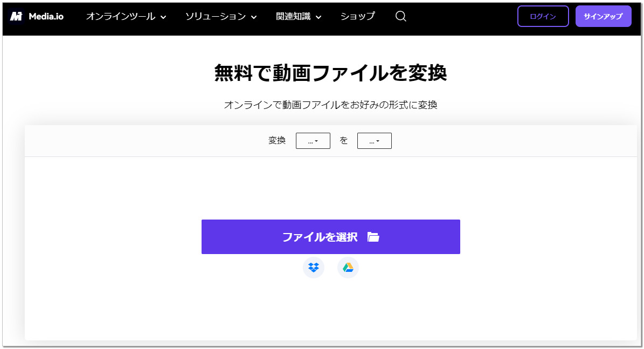Click the オンラインで動画ファイル subtitle text
The image size is (644, 349).
coord(330,105)
